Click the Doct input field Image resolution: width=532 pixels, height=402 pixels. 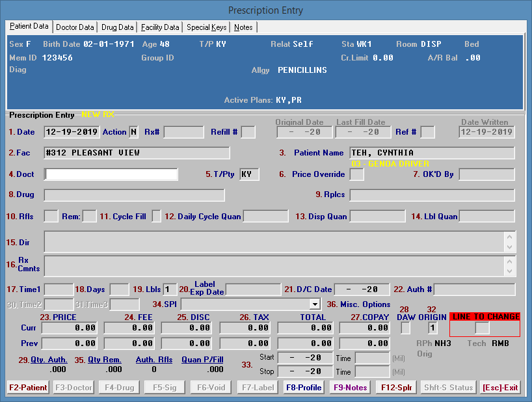111,174
